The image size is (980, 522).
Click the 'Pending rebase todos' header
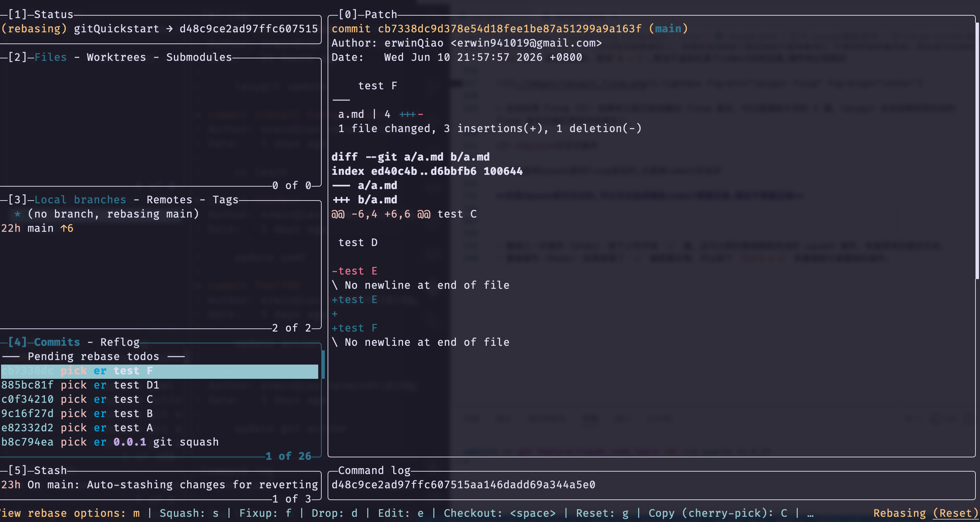coord(93,357)
